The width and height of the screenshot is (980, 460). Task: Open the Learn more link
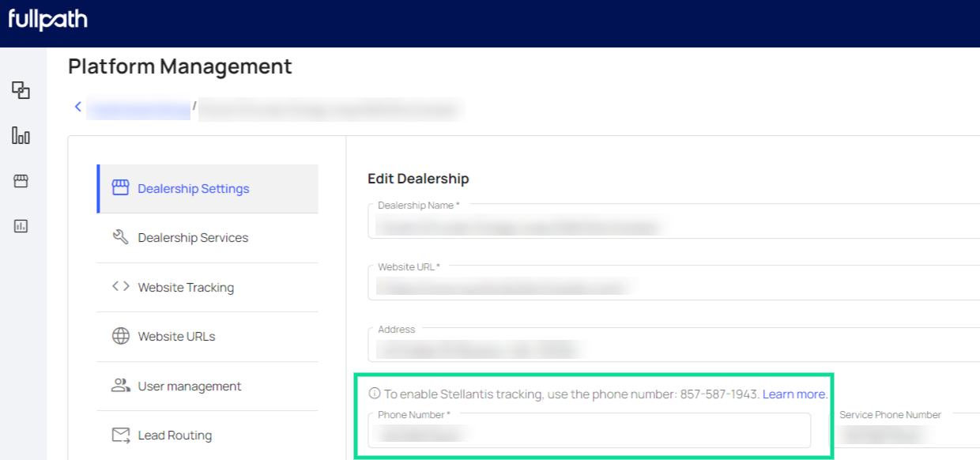794,394
